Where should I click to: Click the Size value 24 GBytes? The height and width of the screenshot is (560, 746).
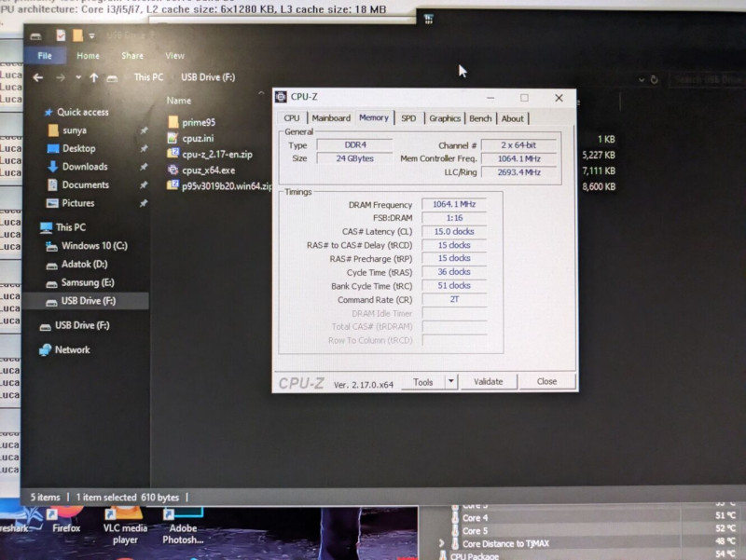(x=355, y=158)
